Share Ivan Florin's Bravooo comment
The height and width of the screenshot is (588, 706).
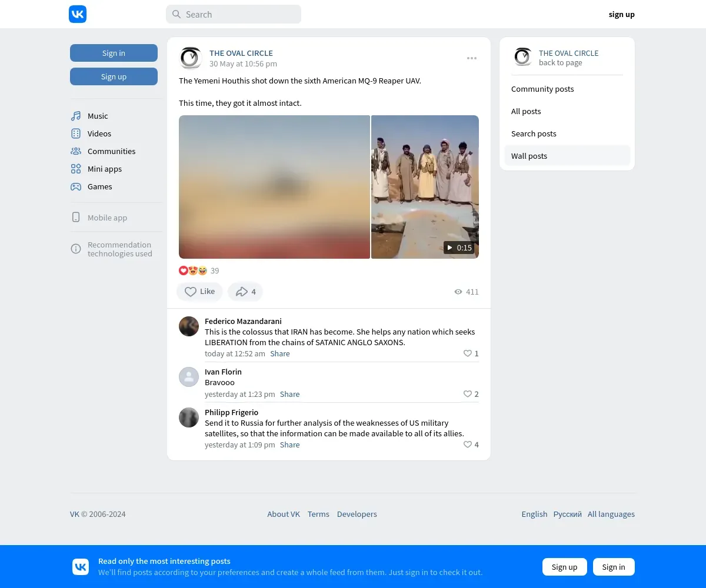click(289, 394)
